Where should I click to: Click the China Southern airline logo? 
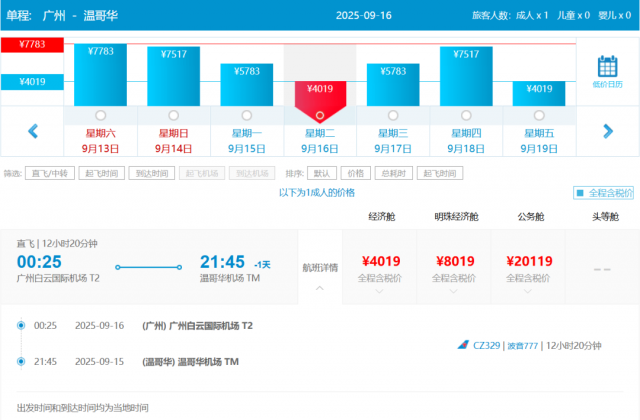coord(463,345)
